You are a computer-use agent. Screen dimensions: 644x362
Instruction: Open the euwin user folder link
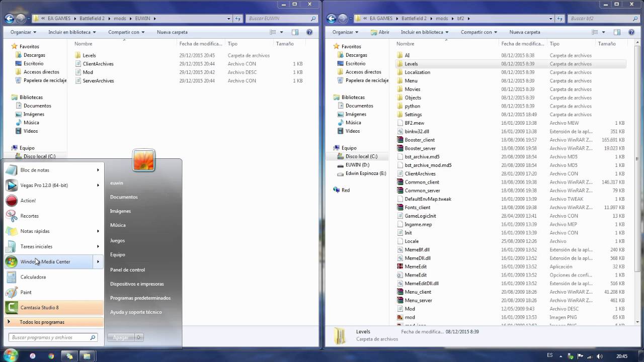coord(116,183)
